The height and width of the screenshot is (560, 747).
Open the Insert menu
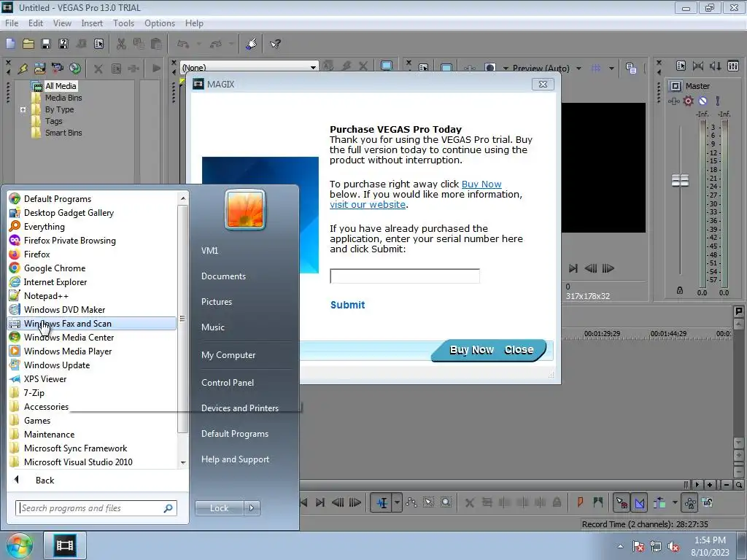coord(91,23)
